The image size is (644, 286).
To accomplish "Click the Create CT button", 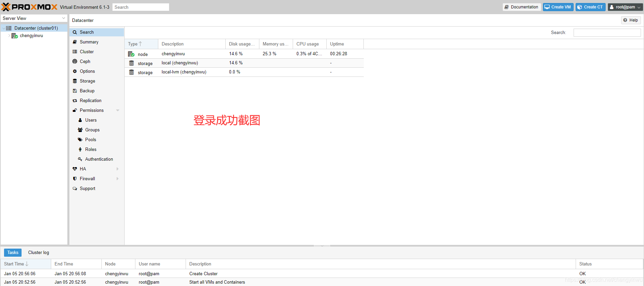I will (590, 7).
